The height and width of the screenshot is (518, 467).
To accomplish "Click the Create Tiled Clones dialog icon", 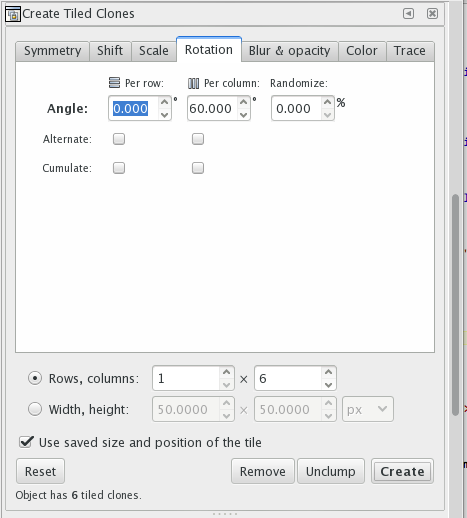I will [x=13, y=14].
